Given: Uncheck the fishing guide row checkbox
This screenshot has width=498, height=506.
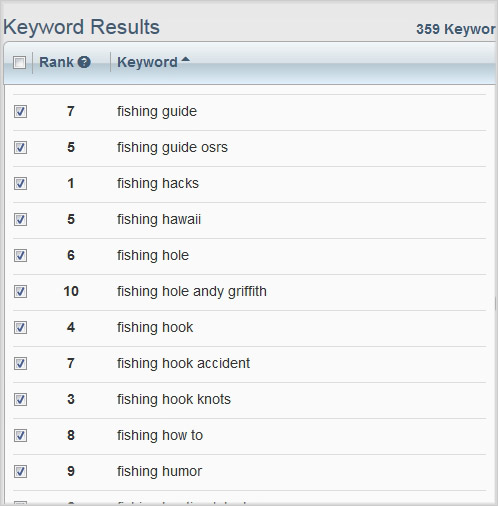Looking at the screenshot, I should [x=20, y=111].
